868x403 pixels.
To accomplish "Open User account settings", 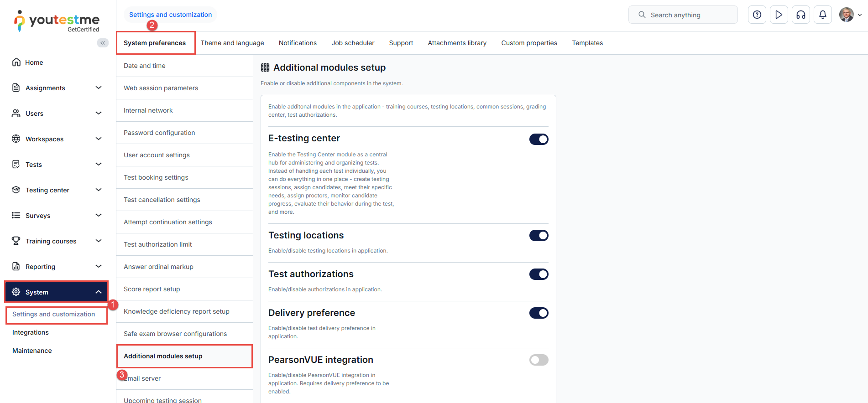I will [x=185, y=155].
